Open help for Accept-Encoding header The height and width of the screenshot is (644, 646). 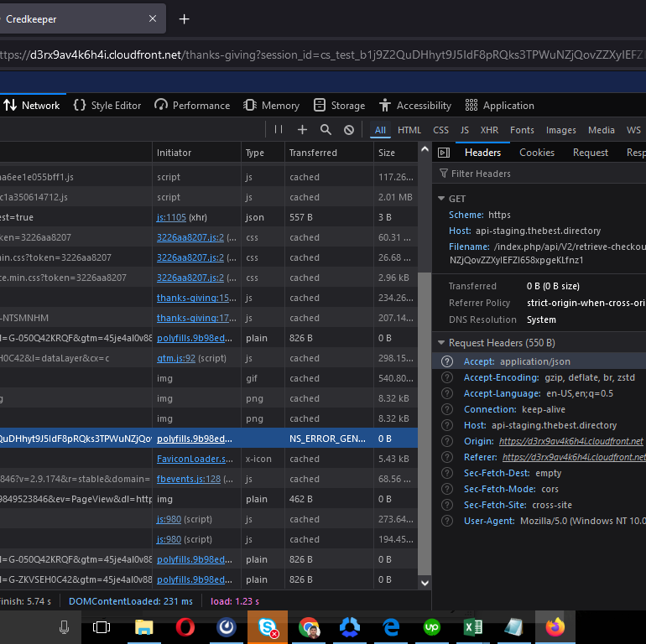446,377
